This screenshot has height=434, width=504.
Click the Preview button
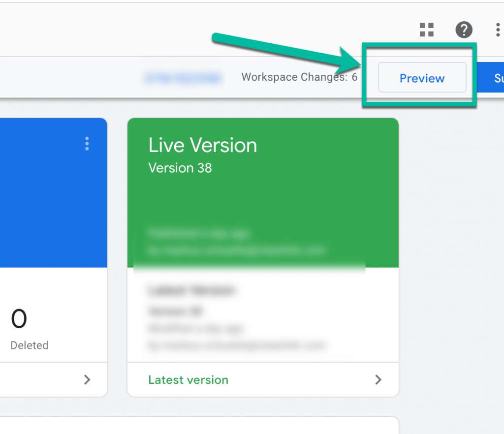pyautogui.click(x=422, y=77)
